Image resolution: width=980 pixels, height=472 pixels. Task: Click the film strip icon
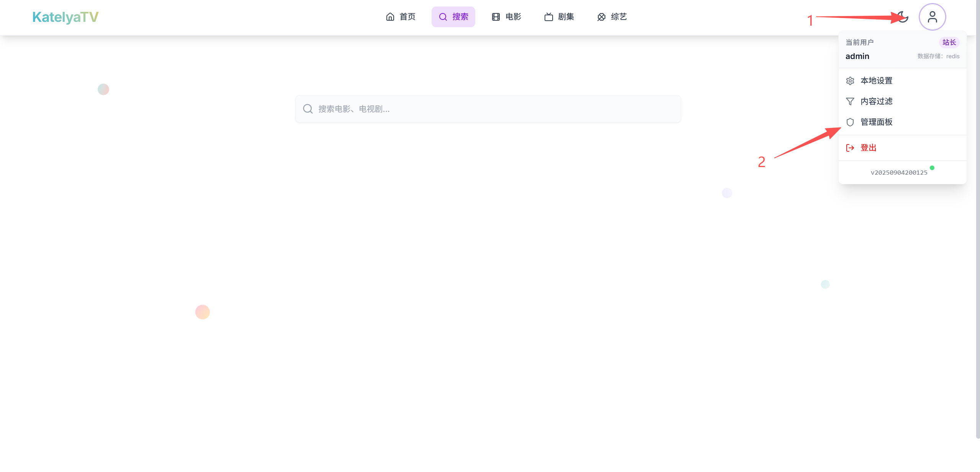tap(496, 17)
